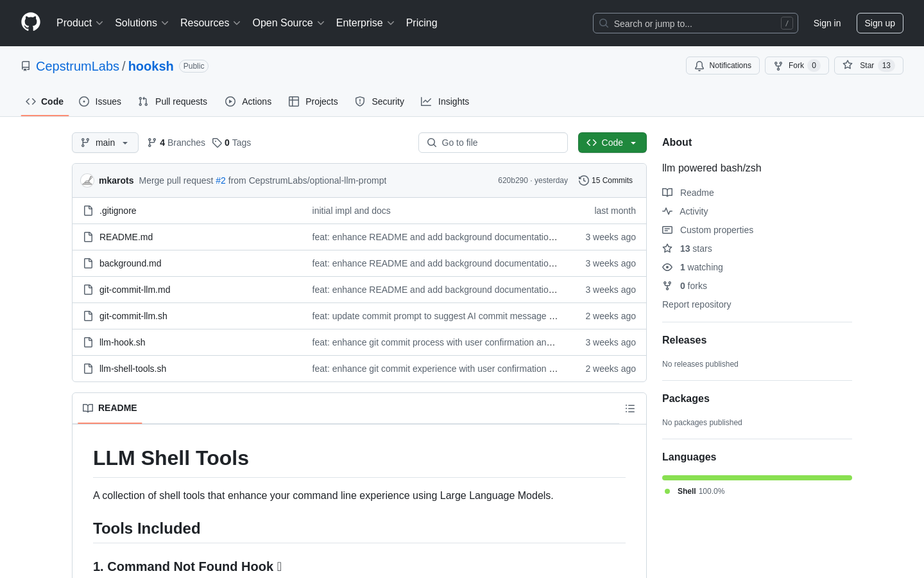Image resolution: width=924 pixels, height=578 pixels.
Task: Expand the Solutions menu
Action: pyautogui.click(x=142, y=23)
